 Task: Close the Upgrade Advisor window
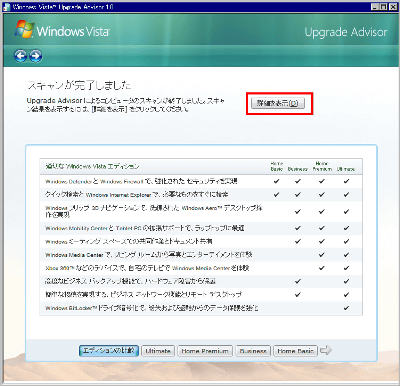[393, 7]
